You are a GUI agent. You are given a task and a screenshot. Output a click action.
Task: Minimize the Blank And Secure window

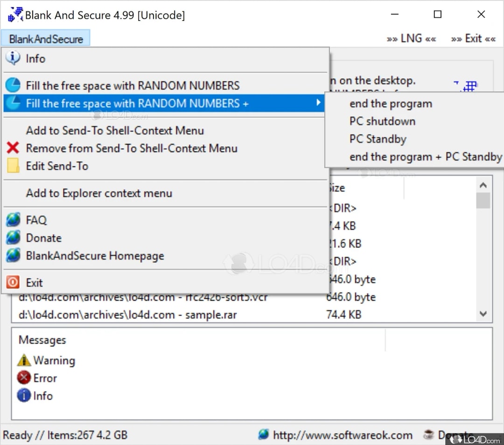click(x=395, y=14)
